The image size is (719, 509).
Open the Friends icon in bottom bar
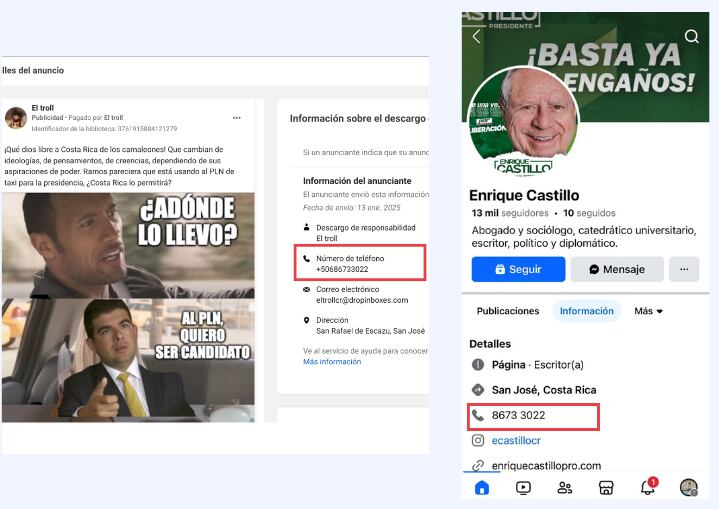(565, 487)
